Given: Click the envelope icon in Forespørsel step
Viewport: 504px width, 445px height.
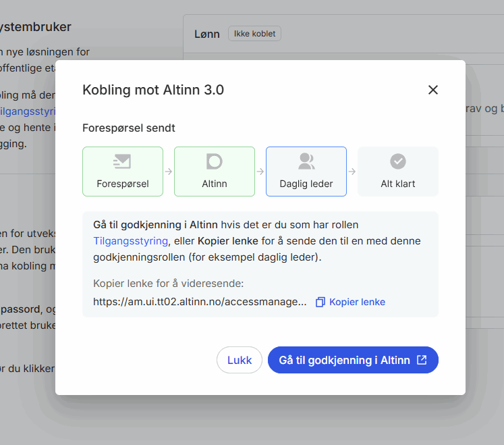Looking at the screenshot, I should click(x=122, y=161).
